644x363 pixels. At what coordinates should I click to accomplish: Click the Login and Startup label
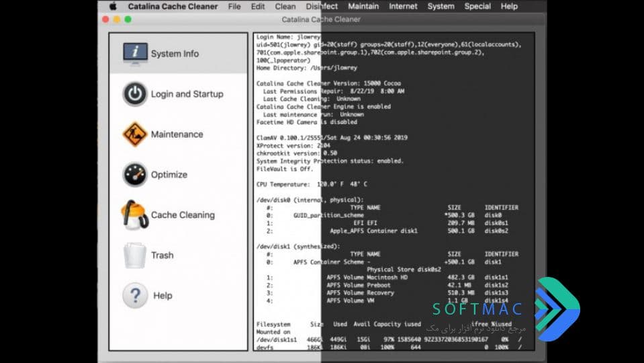pos(187,94)
